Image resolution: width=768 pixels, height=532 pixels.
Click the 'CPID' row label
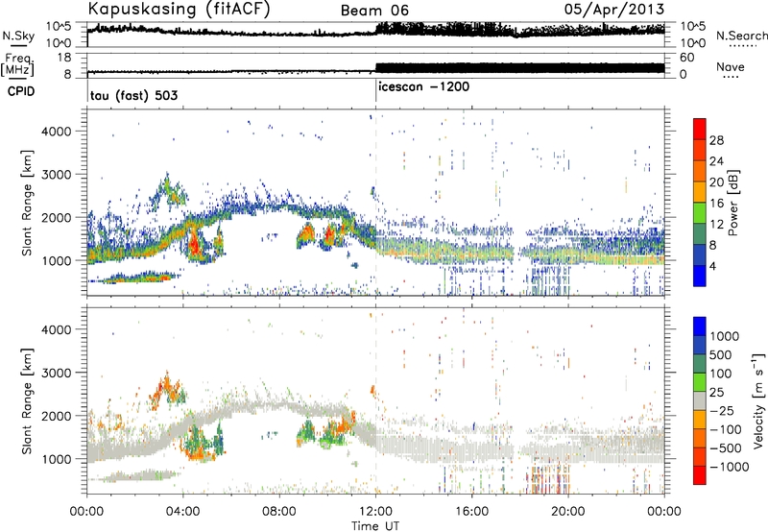(x=20, y=91)
